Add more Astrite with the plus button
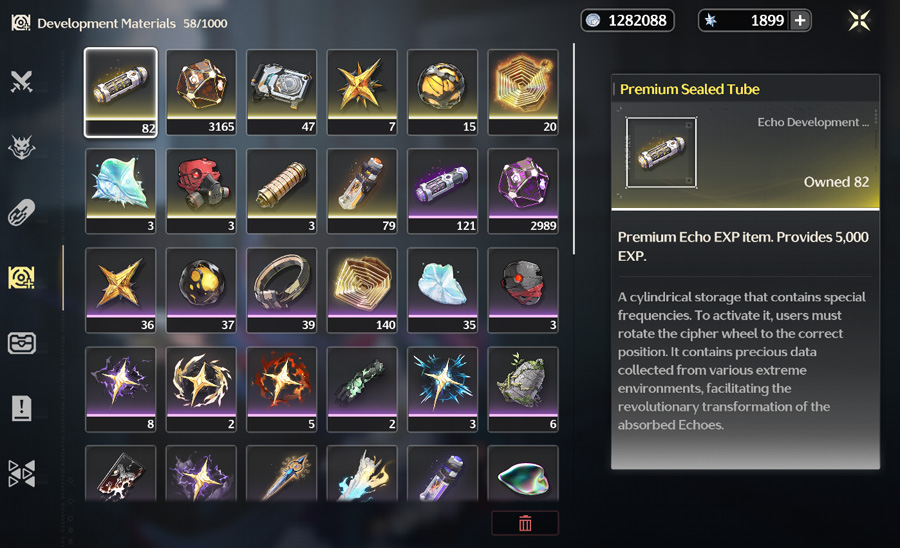The image size is (900, 548). [x=800, y=21]
